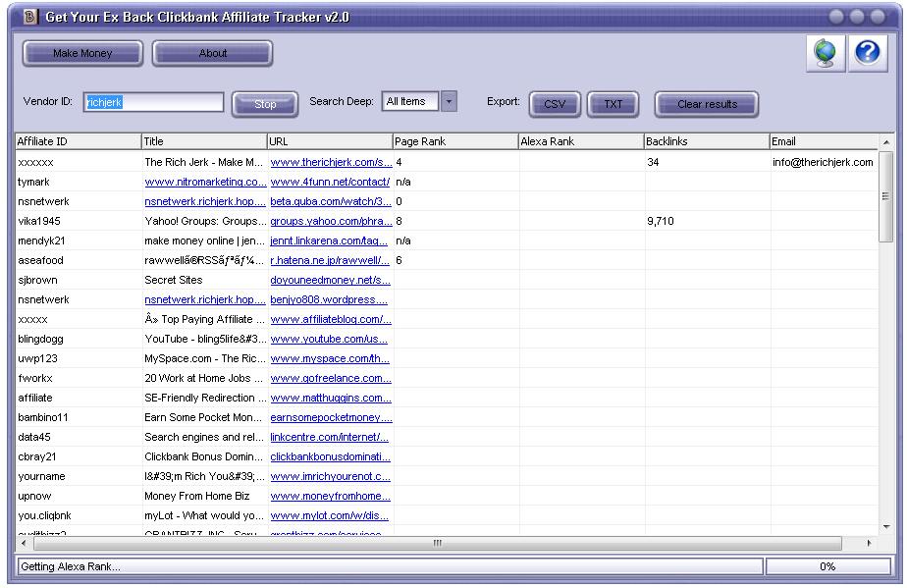Click horizontal scrollbar right arrow
907x588 pixels.
click(x=870, y=543)
